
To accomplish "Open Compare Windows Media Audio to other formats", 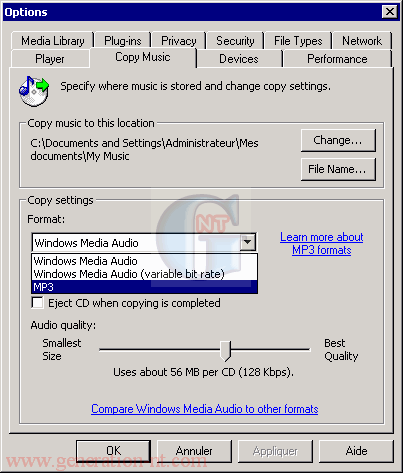I will coord(205,409).
